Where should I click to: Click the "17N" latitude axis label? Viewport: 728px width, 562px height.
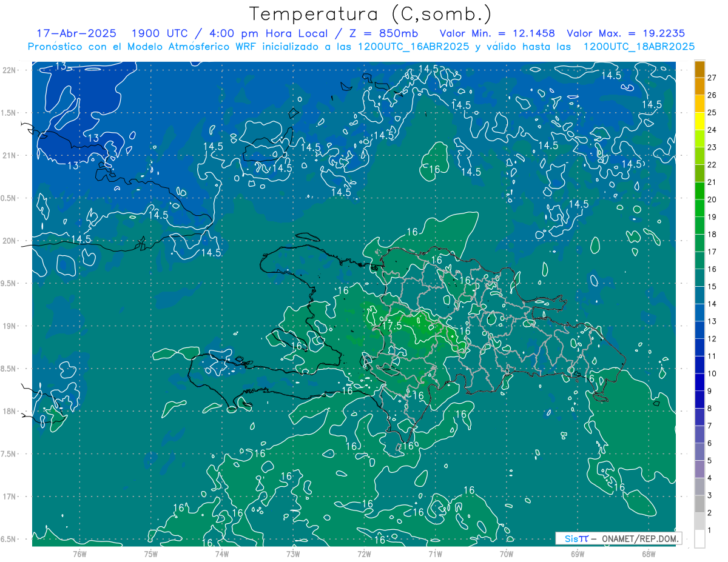pyautogui.click(x=10, y=497)
